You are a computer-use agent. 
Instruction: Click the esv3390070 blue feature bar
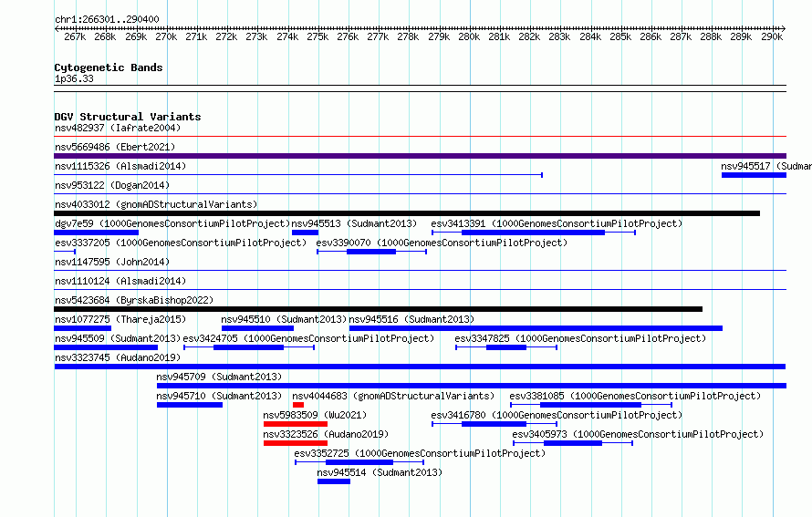371,252
